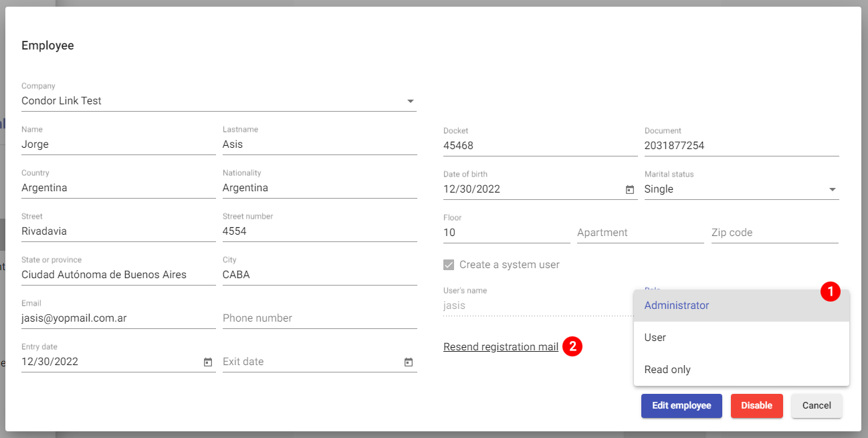Open the Marital status dropdown
The image size is (868, 438).
pyautogui.click(x=833, y=189)
